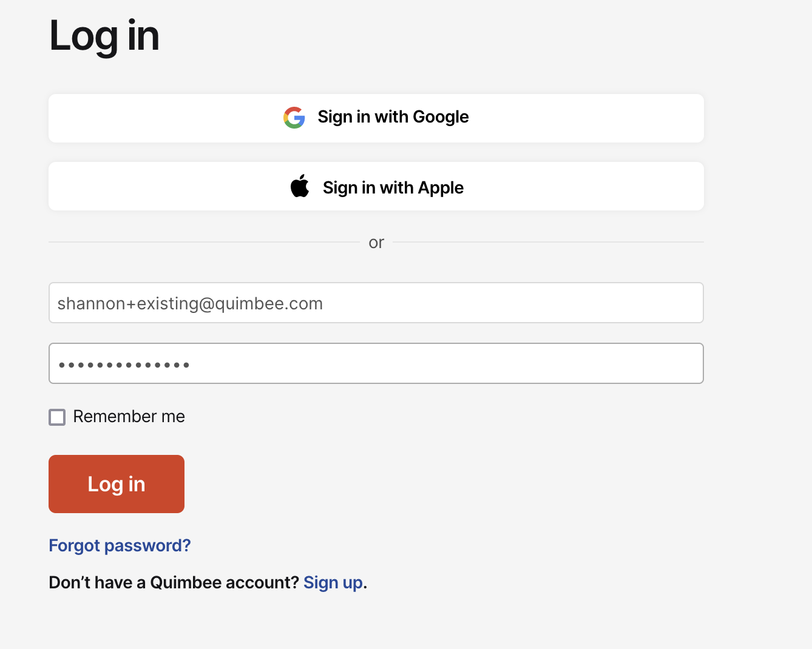The width and height of the screenshot is (812, 649).
Task: Click empty area right of email text
Action: (513, 303)
